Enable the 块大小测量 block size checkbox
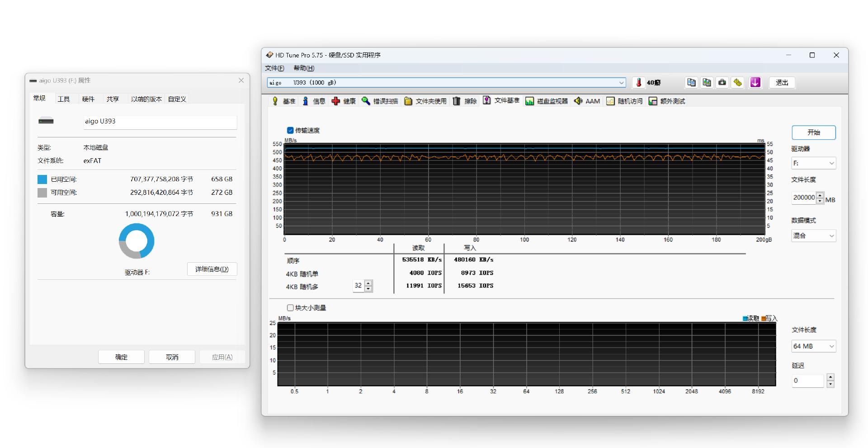868x448 pixels. (x=290, y=308)
